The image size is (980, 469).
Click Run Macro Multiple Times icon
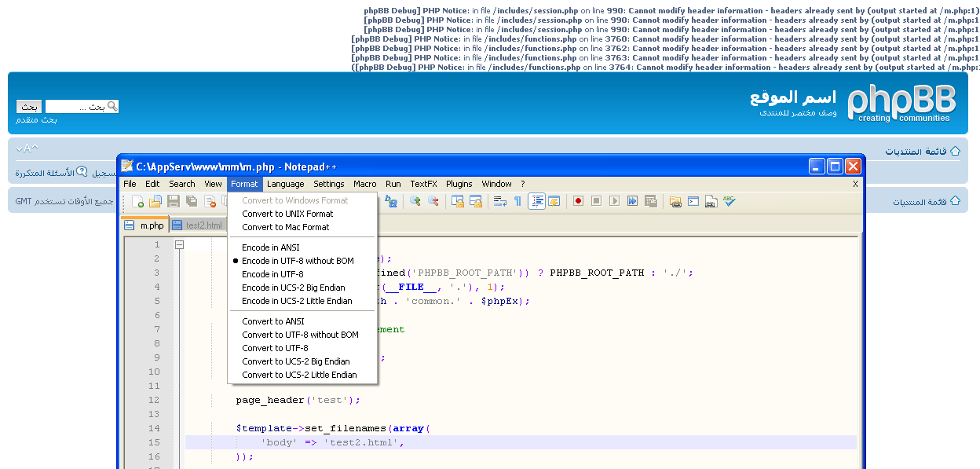click(633, 202)
